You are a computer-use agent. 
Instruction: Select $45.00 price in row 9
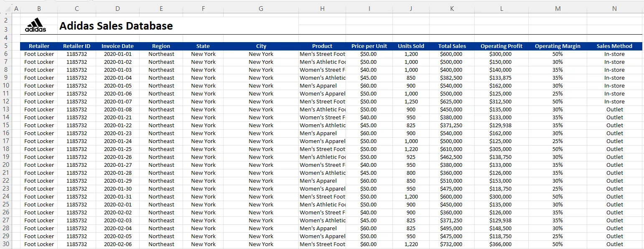tap(369, 78)
